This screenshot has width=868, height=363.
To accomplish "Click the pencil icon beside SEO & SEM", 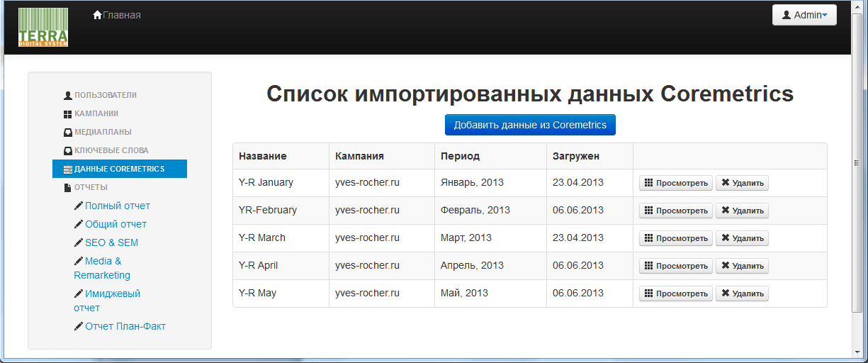I will pos(79,242).
